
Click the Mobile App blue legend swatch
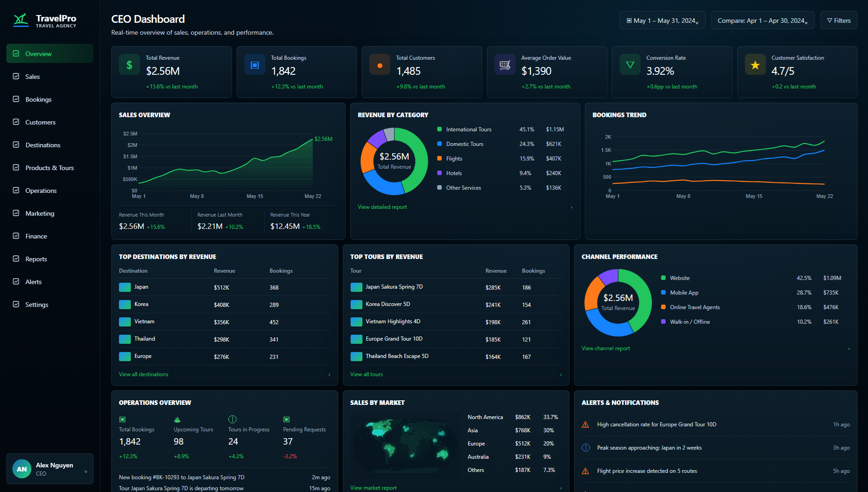click(x=663, y=292)
